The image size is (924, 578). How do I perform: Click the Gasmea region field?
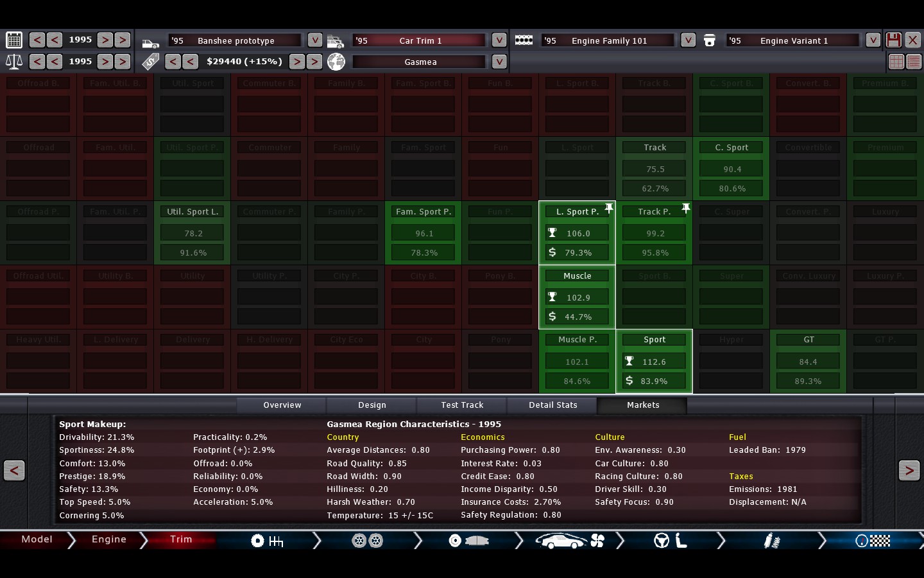pos(420,62)
